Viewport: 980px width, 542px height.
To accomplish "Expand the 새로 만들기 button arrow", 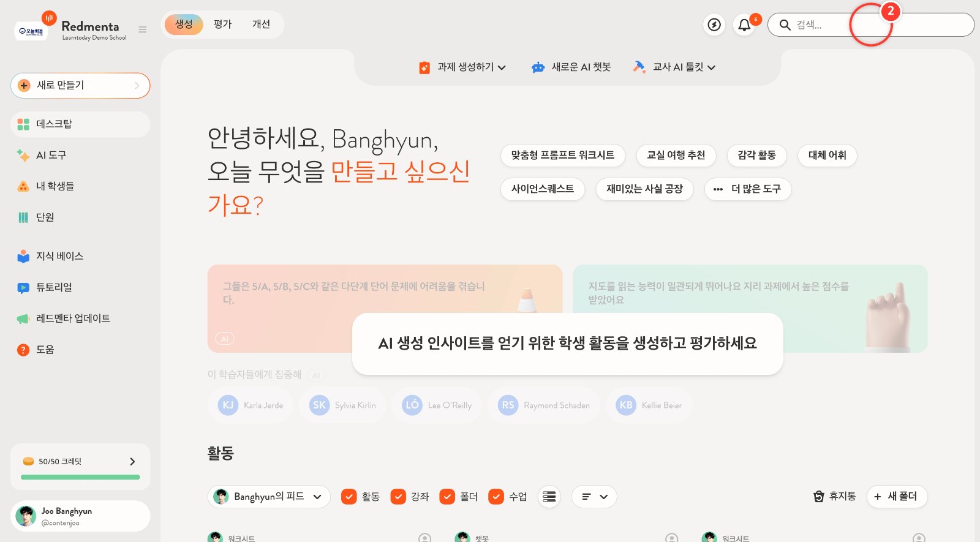I will [x=137, y=86].
